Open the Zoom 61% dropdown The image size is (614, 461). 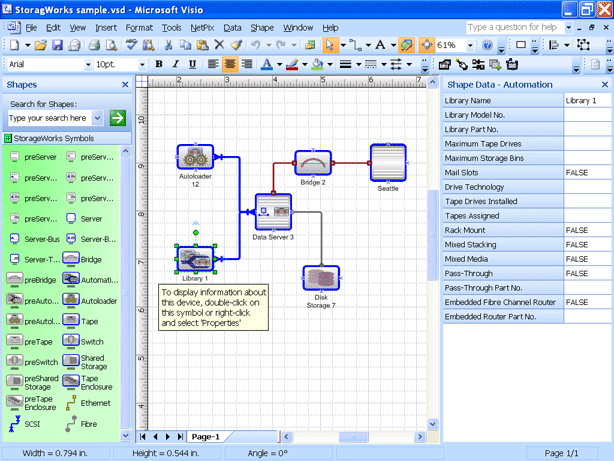[x=470, y=45]
